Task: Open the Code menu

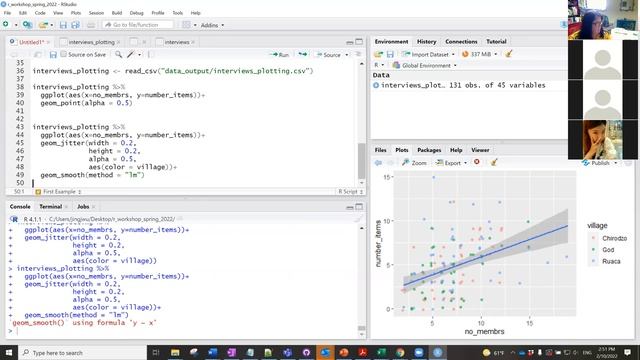Action: [x=40, y=13]
